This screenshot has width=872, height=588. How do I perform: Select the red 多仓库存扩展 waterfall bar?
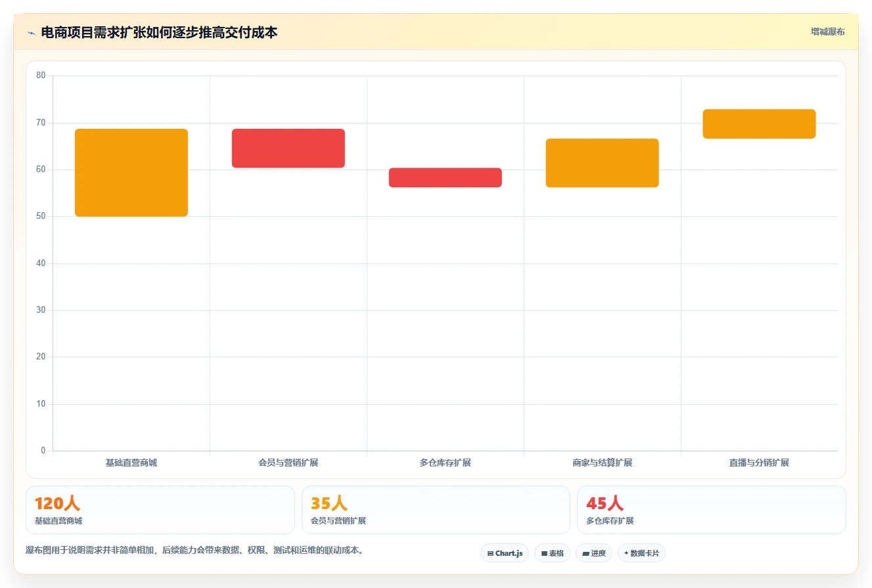coord(446,177)
